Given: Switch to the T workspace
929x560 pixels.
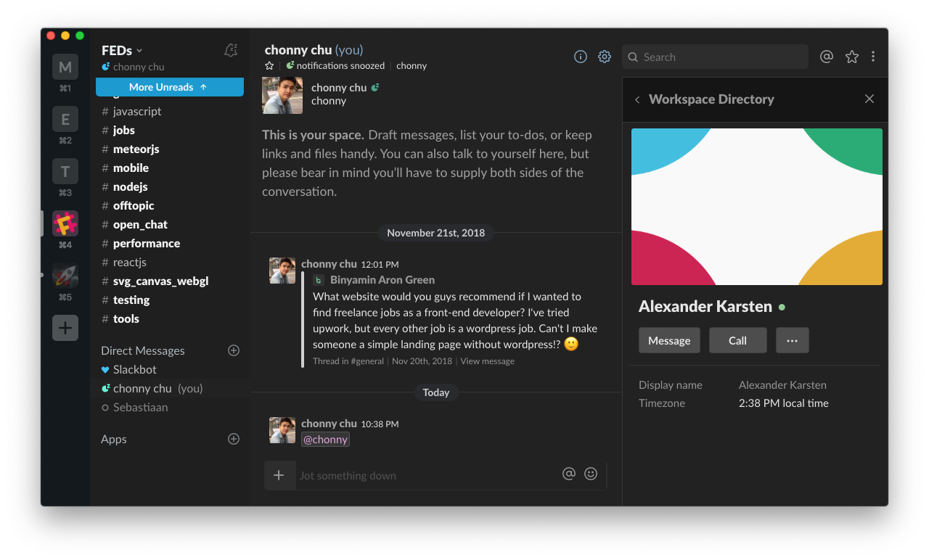Looking at the screenshot, I should click(x=65, y=171).
